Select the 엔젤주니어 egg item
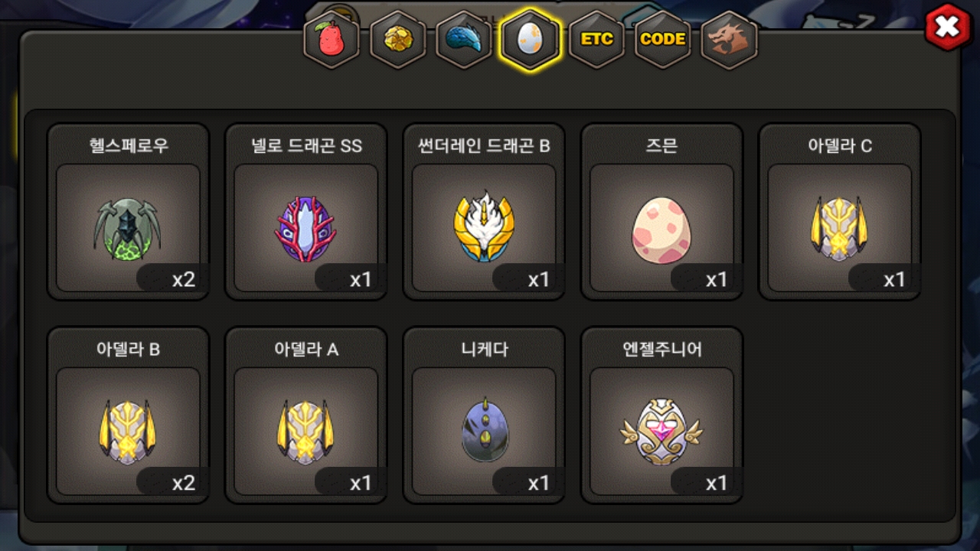 click(661, 416)
